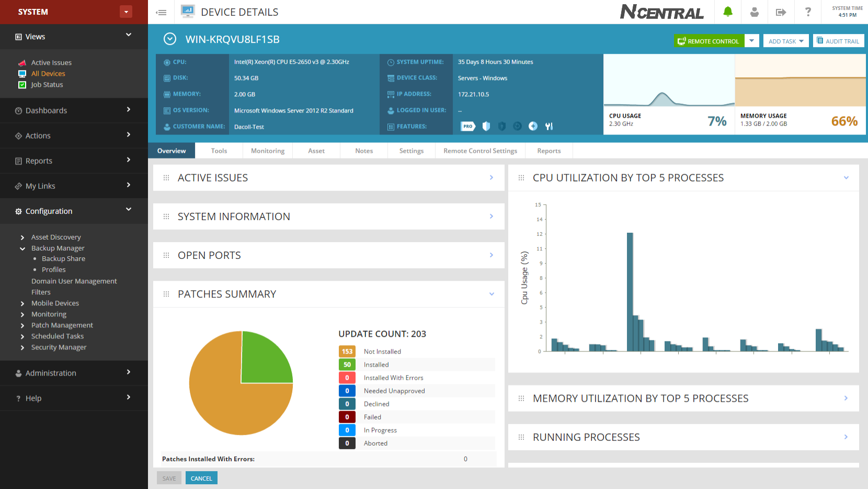Screen dimensions: 868x489
Task: Click the wrench settings icon in features row
Action: pyautogui.click(x=549, y=126)
